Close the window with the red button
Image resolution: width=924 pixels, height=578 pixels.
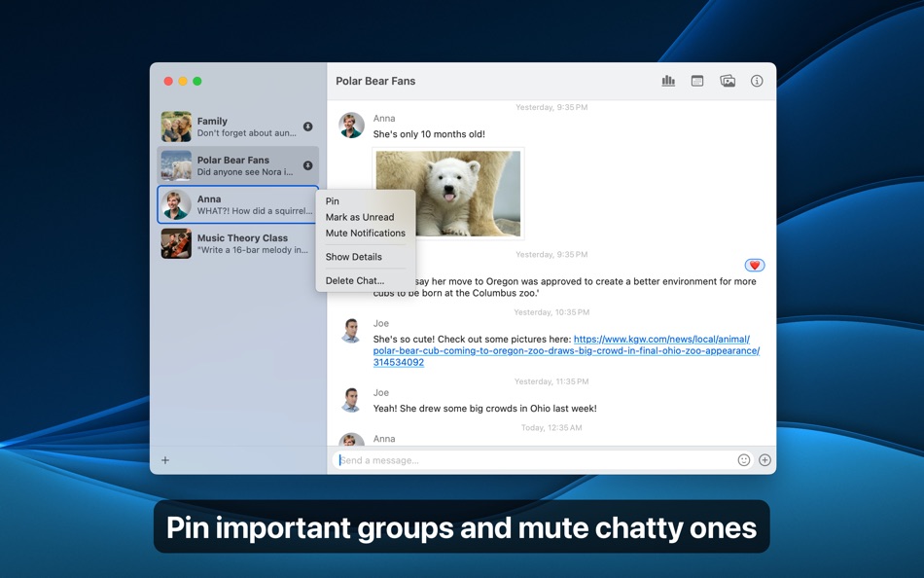pos(168,81)
